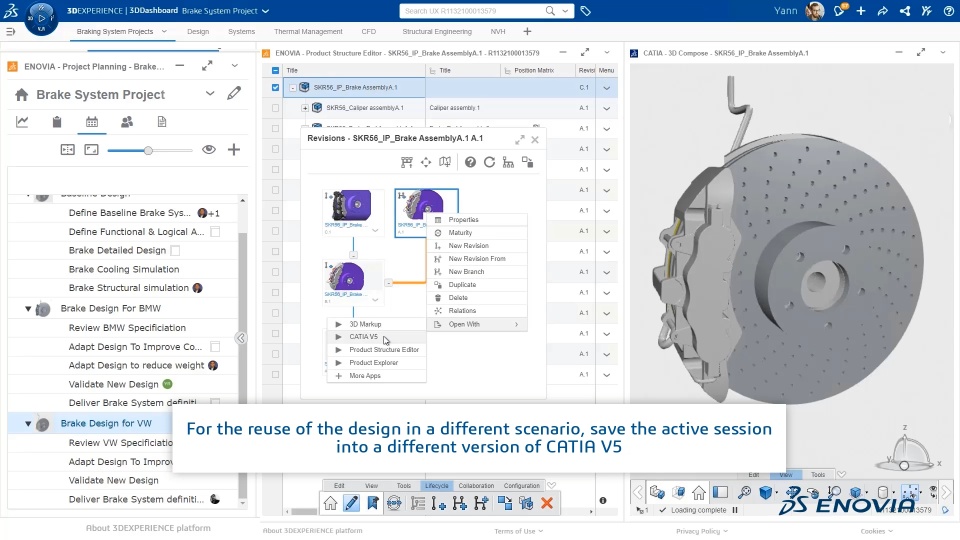Click the info icon in Product Structure Editor

[603, 501]
